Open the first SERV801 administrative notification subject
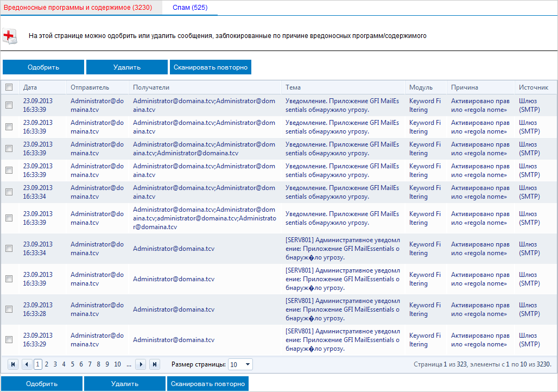 point(342,249)
